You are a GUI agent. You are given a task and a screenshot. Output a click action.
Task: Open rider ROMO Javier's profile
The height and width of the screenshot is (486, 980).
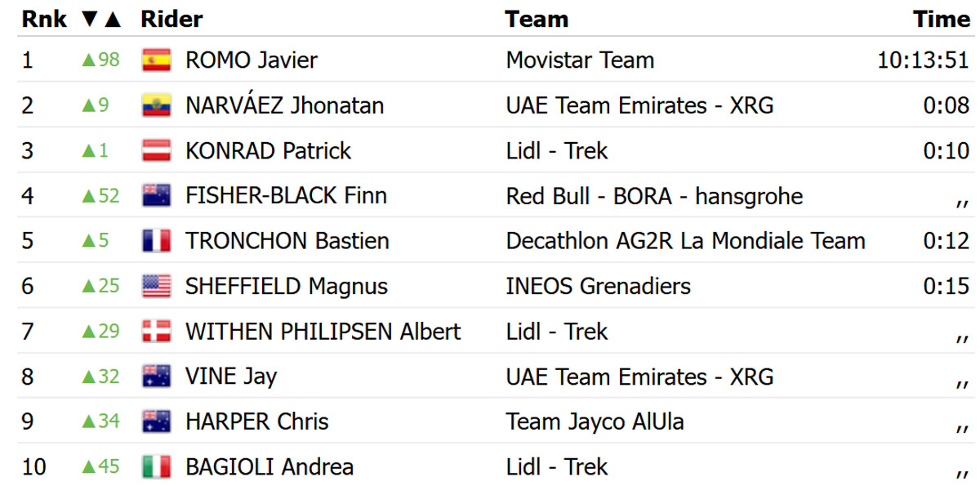[x=252, y=60]
